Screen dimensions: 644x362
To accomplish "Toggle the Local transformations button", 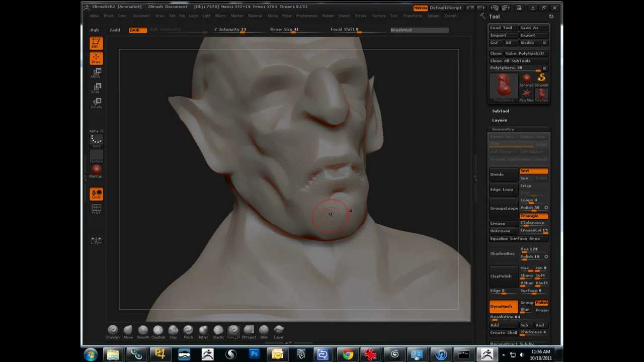I will pos(96,194).
